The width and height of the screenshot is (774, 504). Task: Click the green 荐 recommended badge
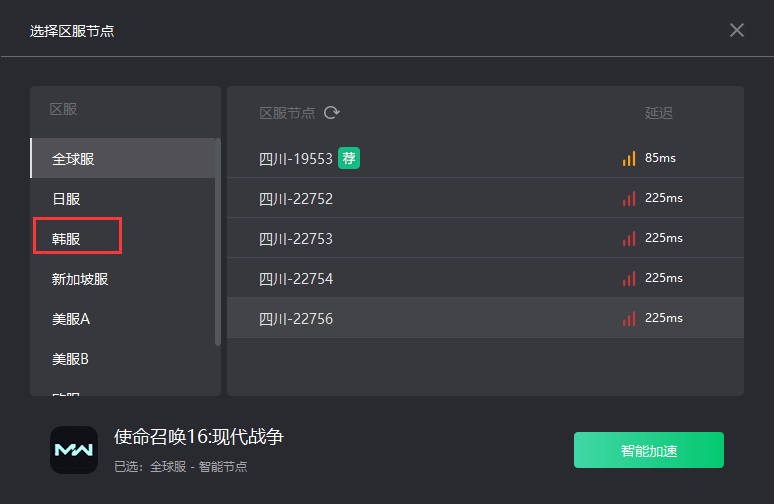(x=348, y=158)
